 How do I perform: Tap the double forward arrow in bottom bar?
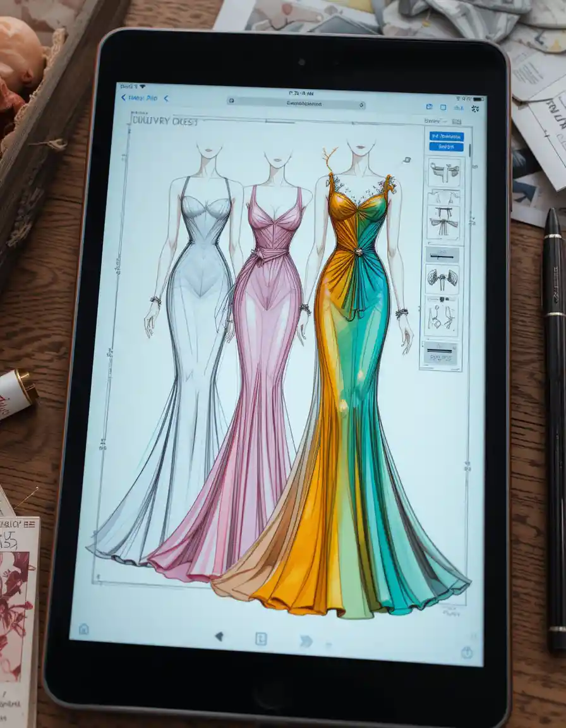306,641
